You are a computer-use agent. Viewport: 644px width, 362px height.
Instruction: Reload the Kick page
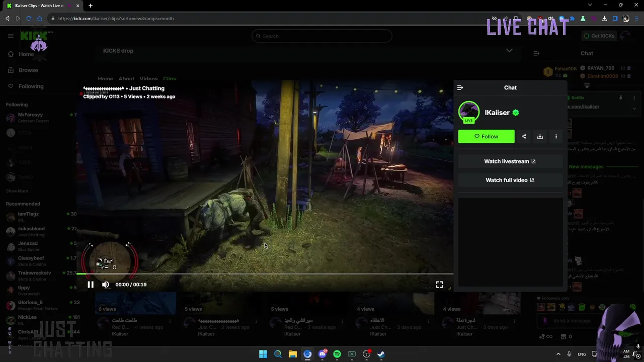pos(29,19)
